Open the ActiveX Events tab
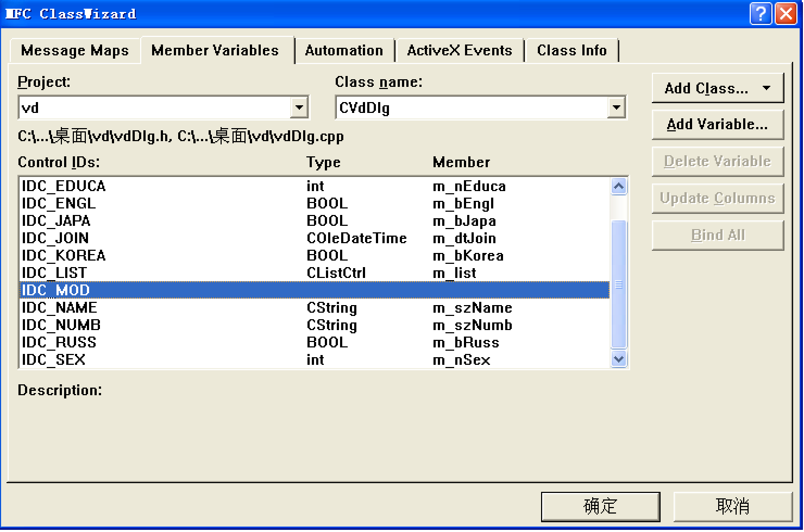Screen dimensions: 804x532 click(459, 50)
